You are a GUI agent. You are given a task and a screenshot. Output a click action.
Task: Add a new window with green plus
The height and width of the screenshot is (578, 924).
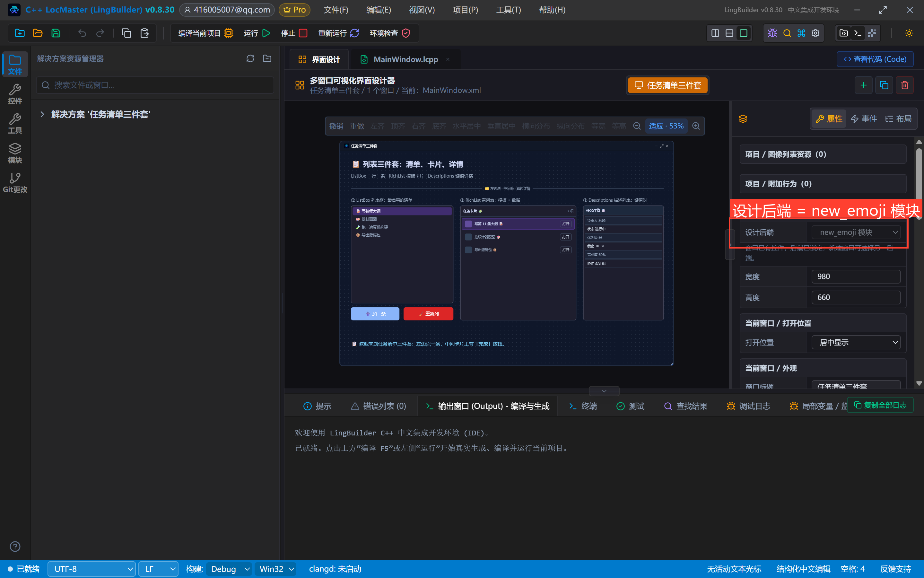point(863,85)
